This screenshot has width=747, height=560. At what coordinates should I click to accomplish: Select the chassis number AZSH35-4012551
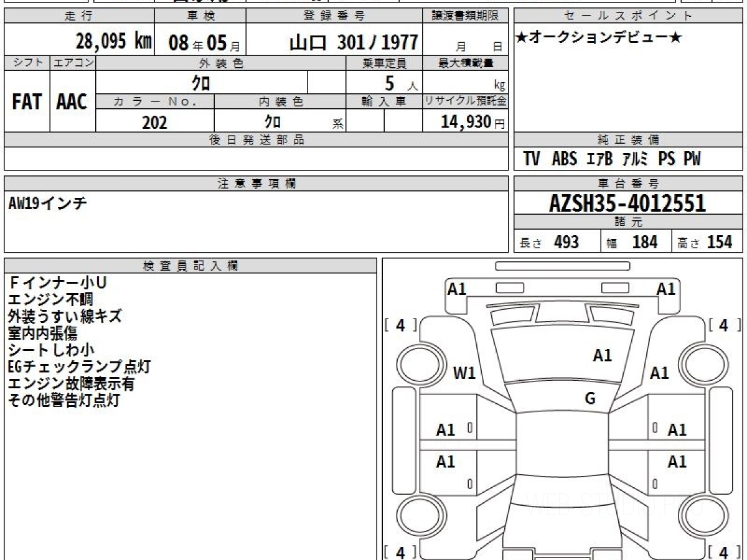[627, 203]
